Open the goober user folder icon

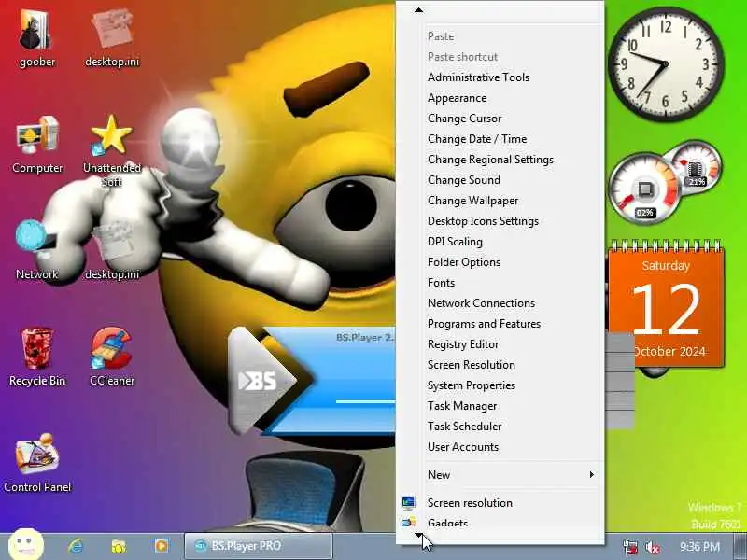click(x=35, y=31)
